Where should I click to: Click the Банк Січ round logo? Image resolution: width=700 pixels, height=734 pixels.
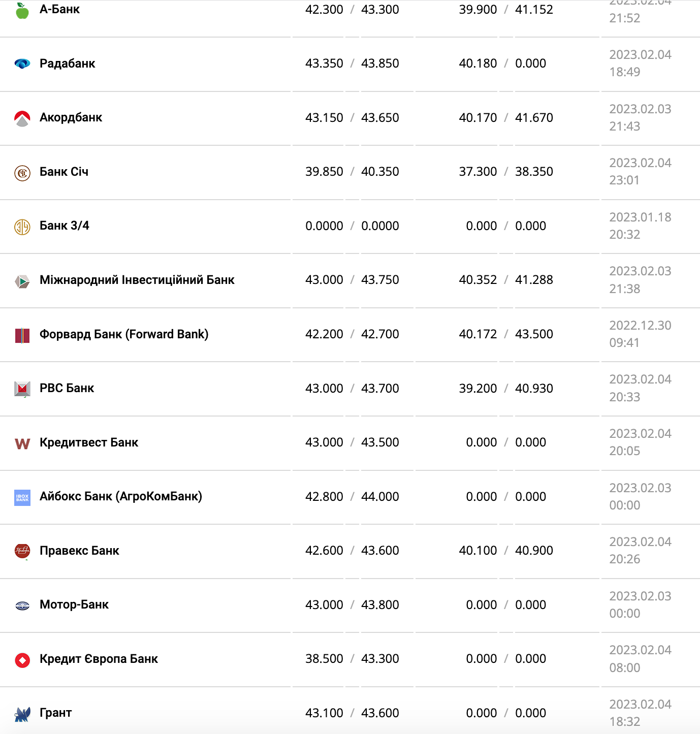(22, 173)
